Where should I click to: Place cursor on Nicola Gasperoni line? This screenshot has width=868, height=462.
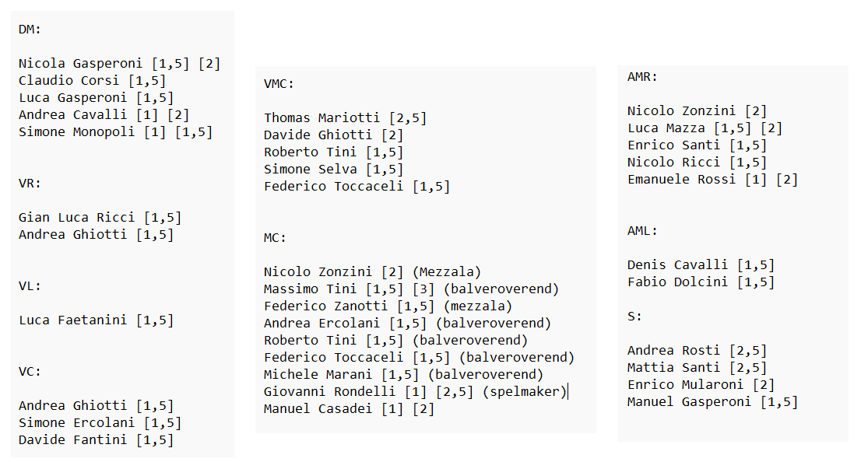pos(120,64)
